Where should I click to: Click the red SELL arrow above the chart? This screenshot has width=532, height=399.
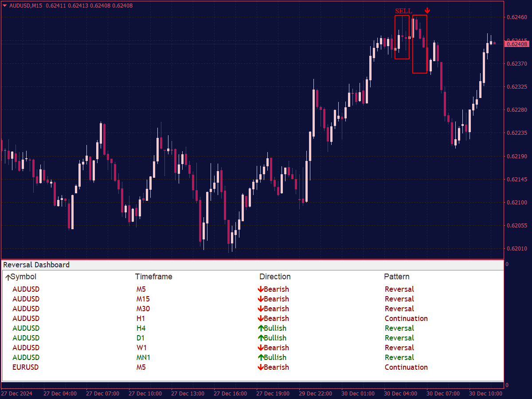427,10
